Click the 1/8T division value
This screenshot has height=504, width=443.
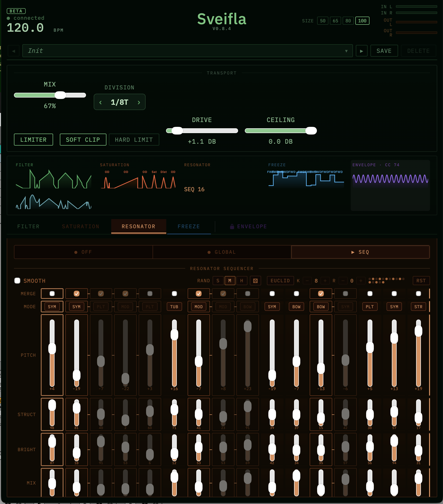[x=120, y=102]
